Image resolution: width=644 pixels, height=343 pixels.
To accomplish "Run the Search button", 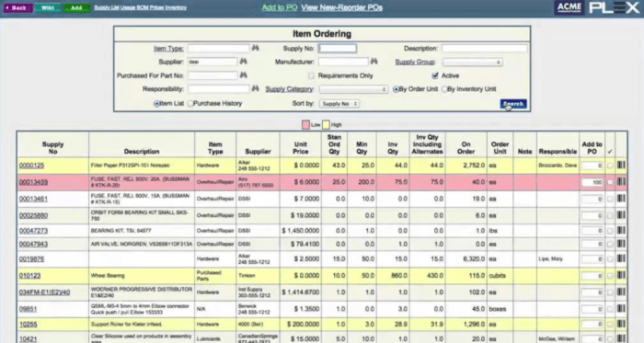I will 513,104.
